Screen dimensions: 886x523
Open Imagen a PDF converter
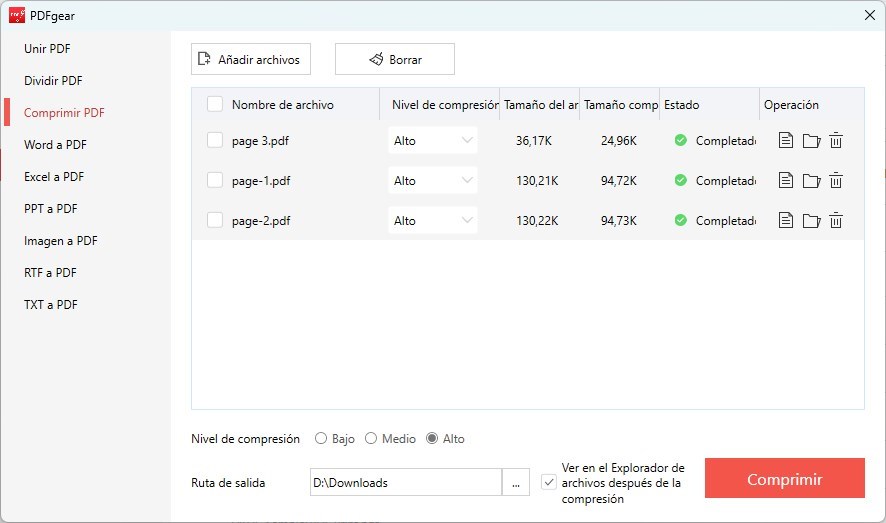click(x=60, y=241)
